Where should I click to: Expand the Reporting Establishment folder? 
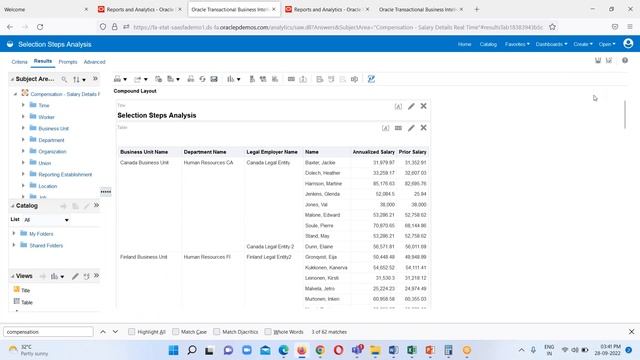[x=23, y=174]
